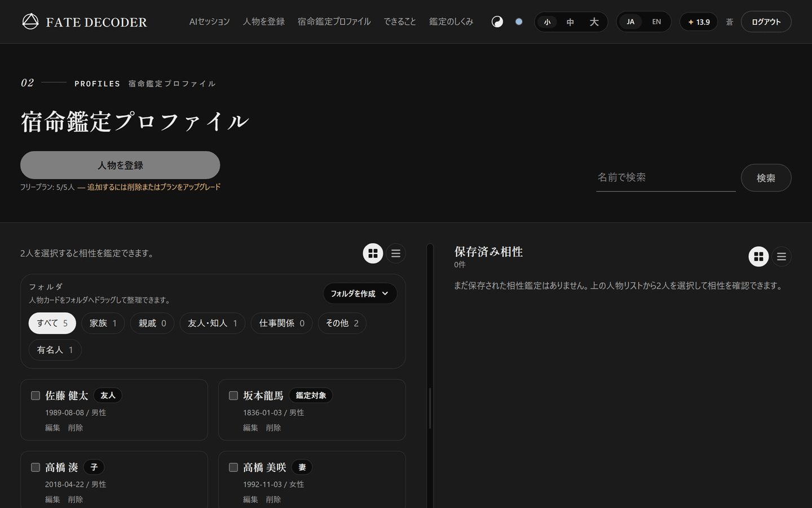Select the 親戚 folder filter
Viewport: 812px width, 508px height.
pyautogui.click(x=152, y=323)
